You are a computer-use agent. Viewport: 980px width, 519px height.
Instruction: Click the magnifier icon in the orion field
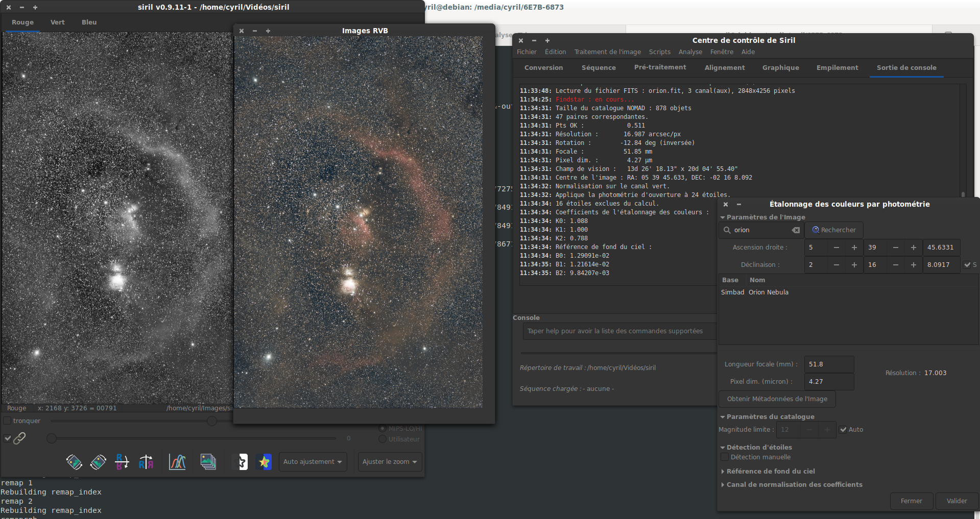[x=727, y=230]
